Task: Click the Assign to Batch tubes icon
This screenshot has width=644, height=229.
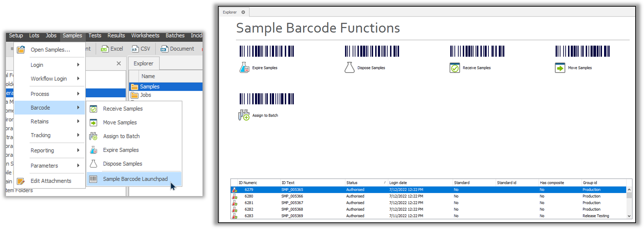Action: coord(244,115)
